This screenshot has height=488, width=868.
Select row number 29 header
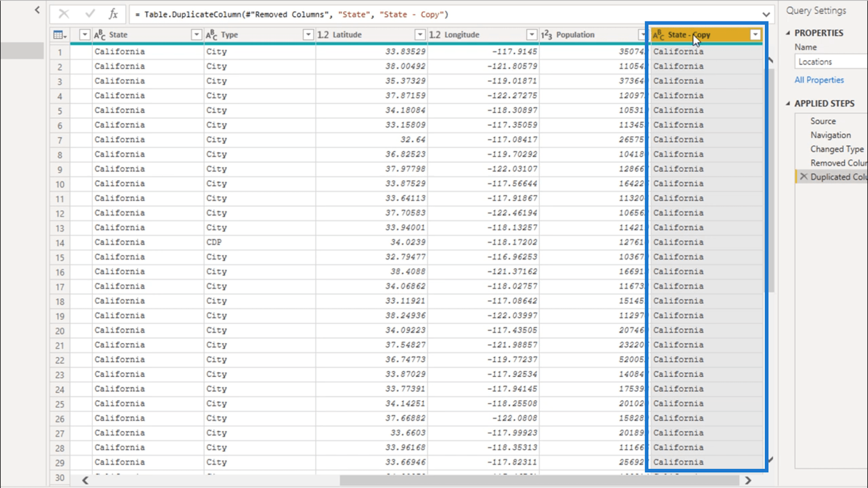pos(60,463)
